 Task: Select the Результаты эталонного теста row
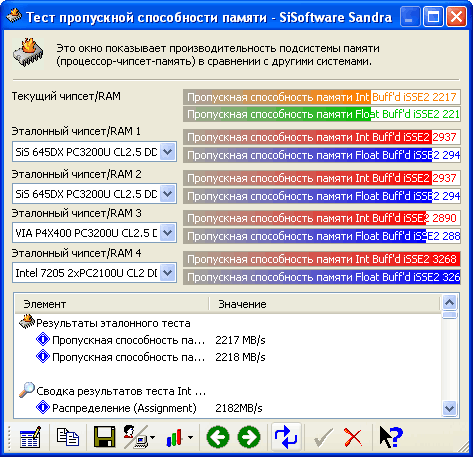pyautogui.click(x=113, y=323)
